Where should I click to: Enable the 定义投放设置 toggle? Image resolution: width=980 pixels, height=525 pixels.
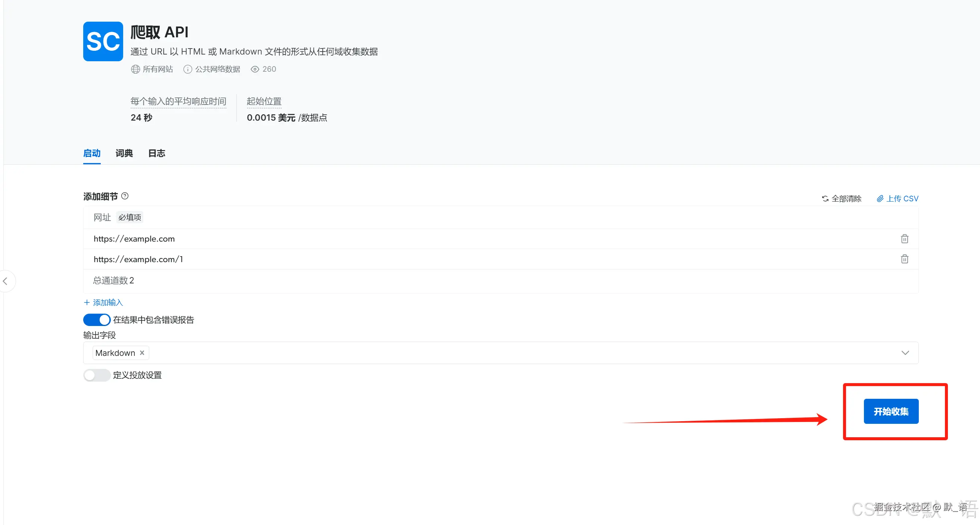click(97, 375)
